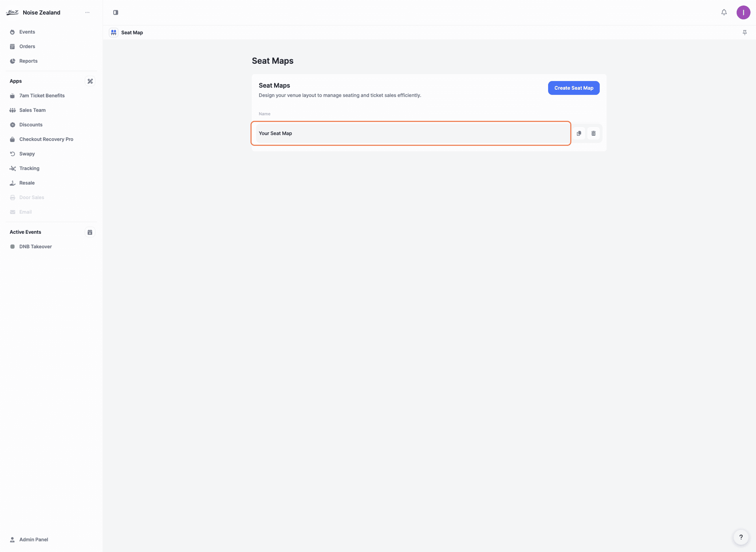Navigate to Reports
The width and height of the screenshot is (756, 552).
pos(28,61)
